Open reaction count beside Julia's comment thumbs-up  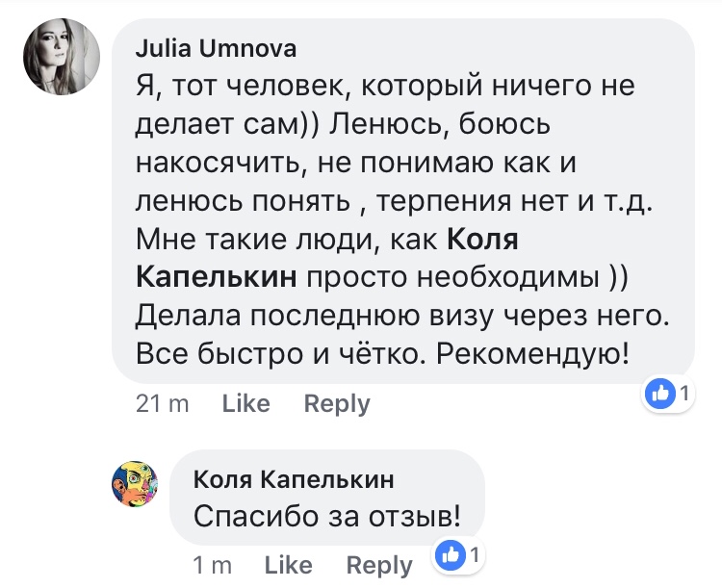coord(684,393)
